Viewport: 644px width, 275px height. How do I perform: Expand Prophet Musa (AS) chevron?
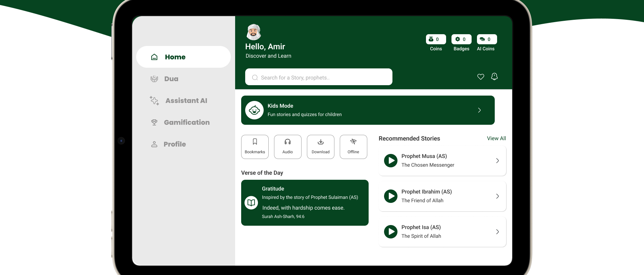(x=497, y=161)
